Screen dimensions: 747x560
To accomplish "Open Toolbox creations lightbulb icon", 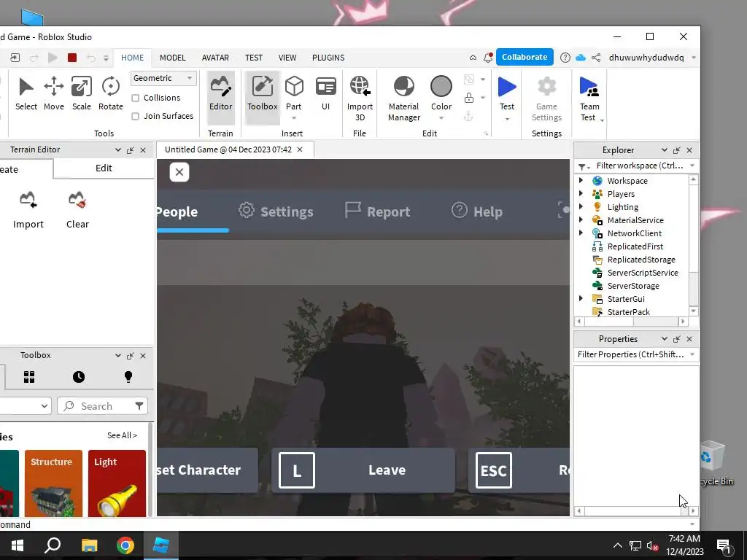I will [x=128, y=377].
